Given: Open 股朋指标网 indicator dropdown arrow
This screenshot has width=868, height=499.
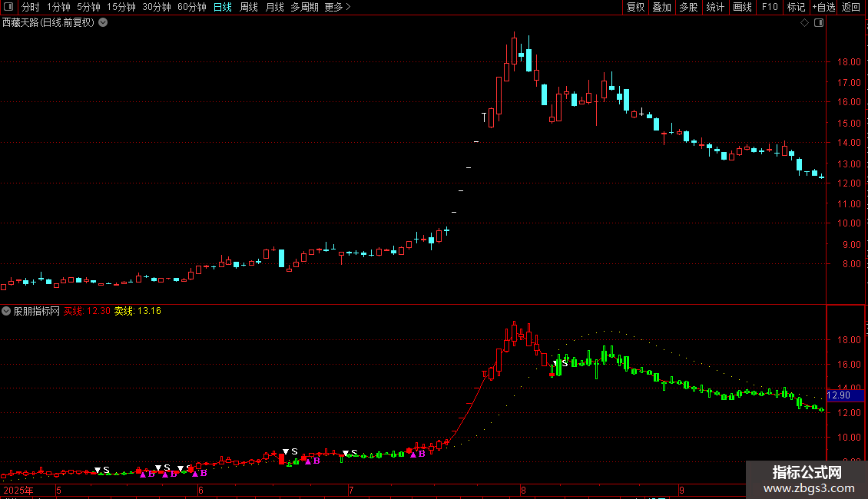Looking at the screenshot, I should tap(6, 311).
